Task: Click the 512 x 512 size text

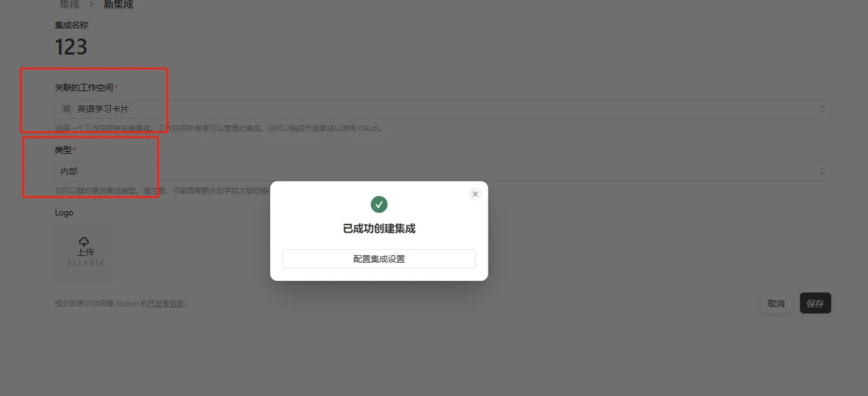Action: [86, 263]
